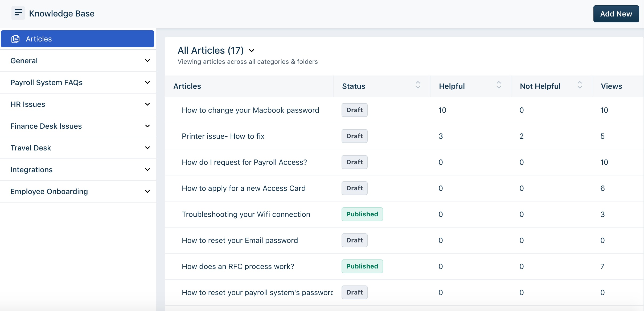Expand the HR Issues category
644x311 pixels.
147,104
